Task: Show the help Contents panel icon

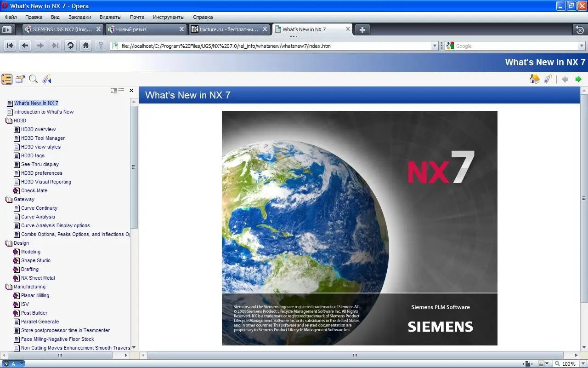Action: pyautogui.click(x=6, y=79)
